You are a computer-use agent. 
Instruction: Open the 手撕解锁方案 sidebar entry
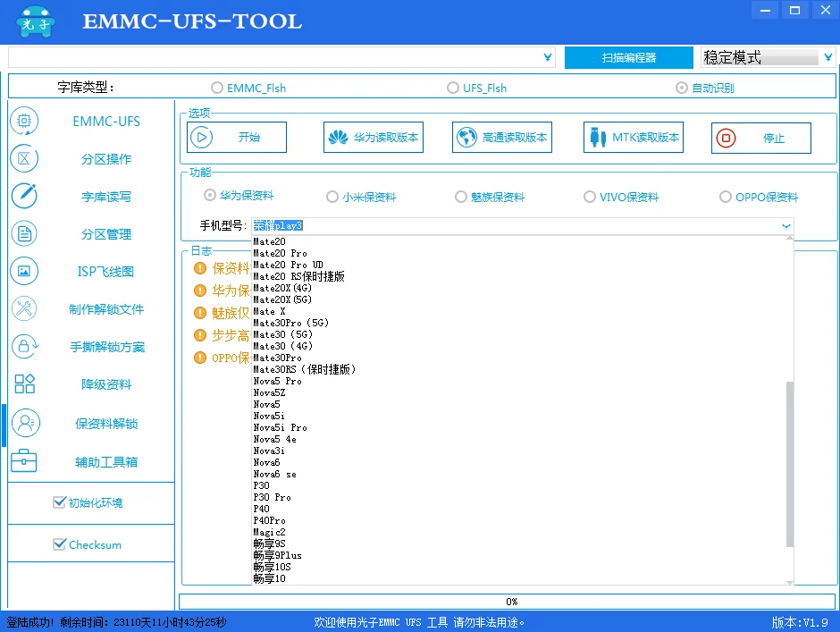107,347
